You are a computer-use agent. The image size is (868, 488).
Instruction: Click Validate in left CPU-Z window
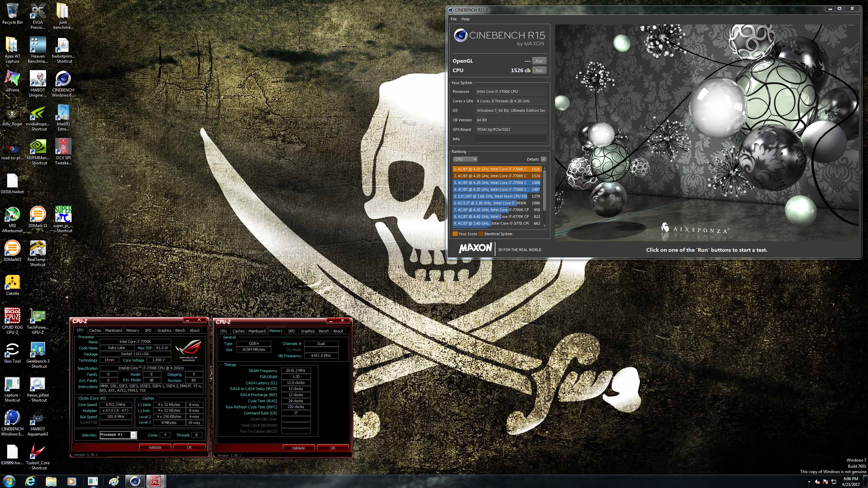[155, 447]
